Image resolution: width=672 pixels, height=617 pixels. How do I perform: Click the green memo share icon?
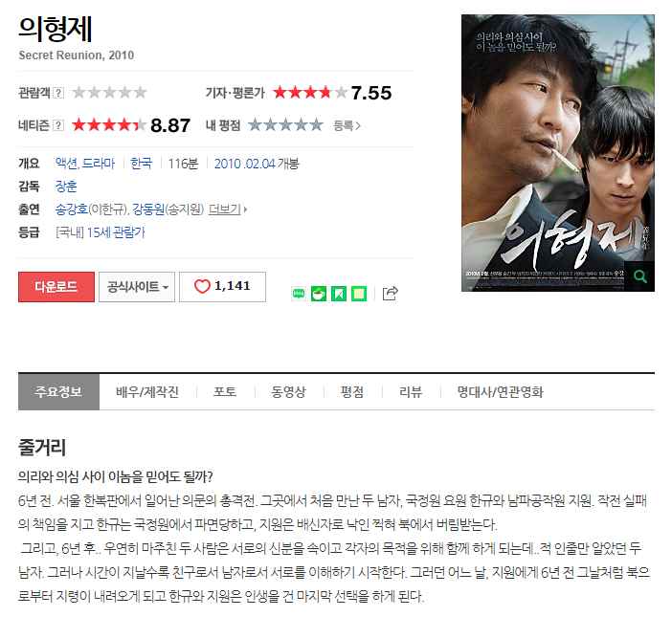(x=359, y=294)
